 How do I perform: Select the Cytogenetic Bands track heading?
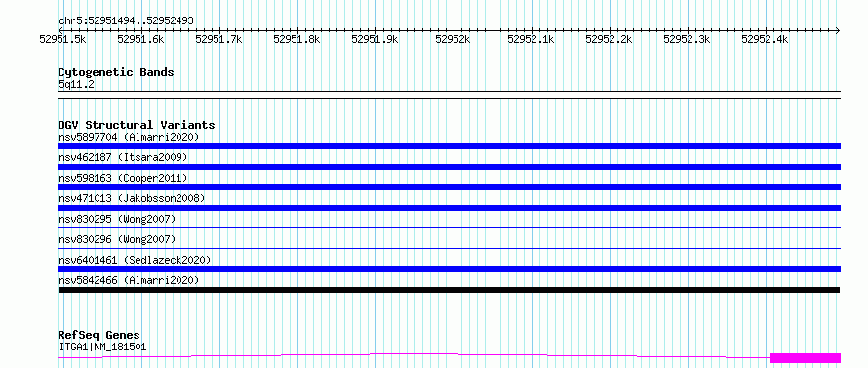116,72
